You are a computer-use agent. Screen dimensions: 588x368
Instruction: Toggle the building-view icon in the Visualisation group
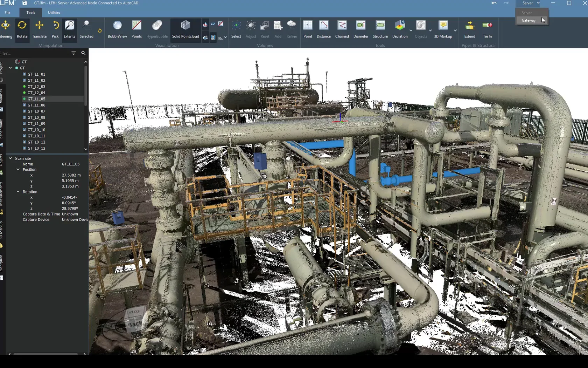pos(213,37)
